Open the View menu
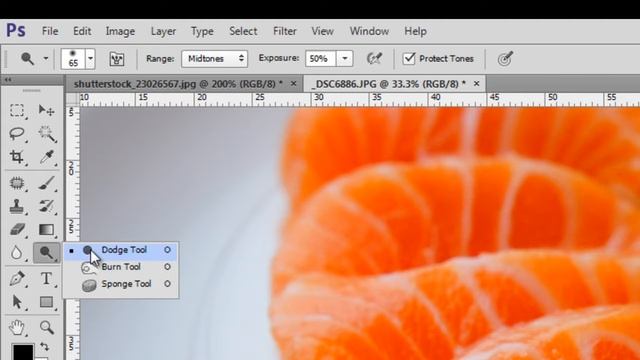This screenshot has width=640, height=360. [322, 31]
